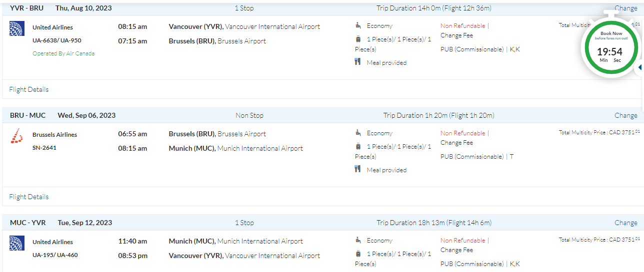Change the YVR - BRU flight
This screenshot has height=272, width=644.
pos(625,8)
